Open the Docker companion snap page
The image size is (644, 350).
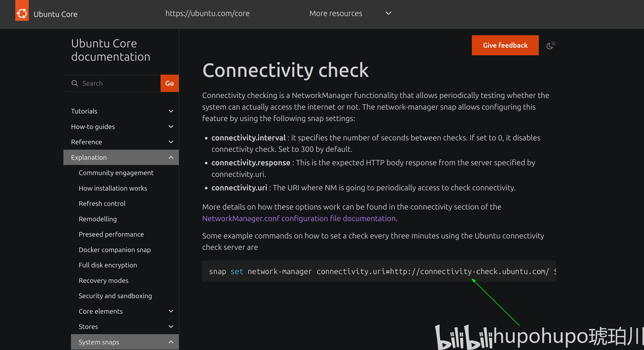pyautogui.click(x=115, y=250)
